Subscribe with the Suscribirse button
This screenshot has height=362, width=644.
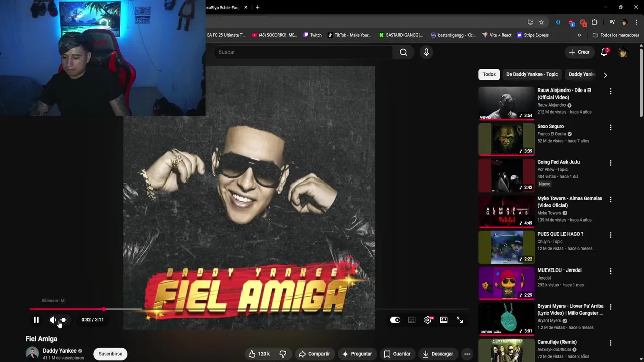[x=110, y=354]
